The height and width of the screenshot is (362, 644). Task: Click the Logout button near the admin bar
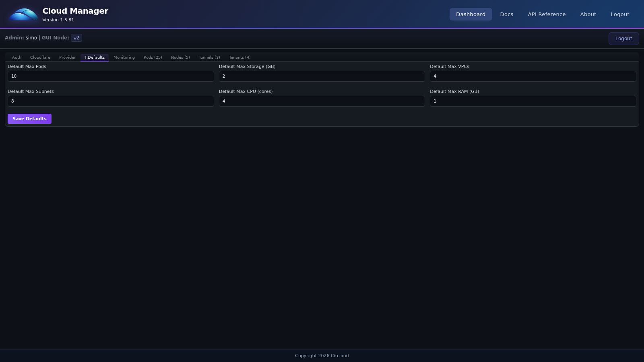tap(623, 38)
